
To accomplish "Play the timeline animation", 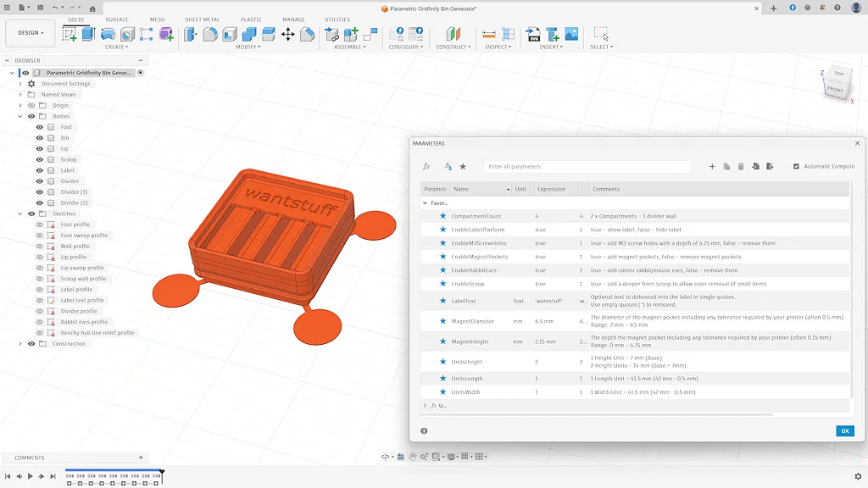I will click(30, 476).
